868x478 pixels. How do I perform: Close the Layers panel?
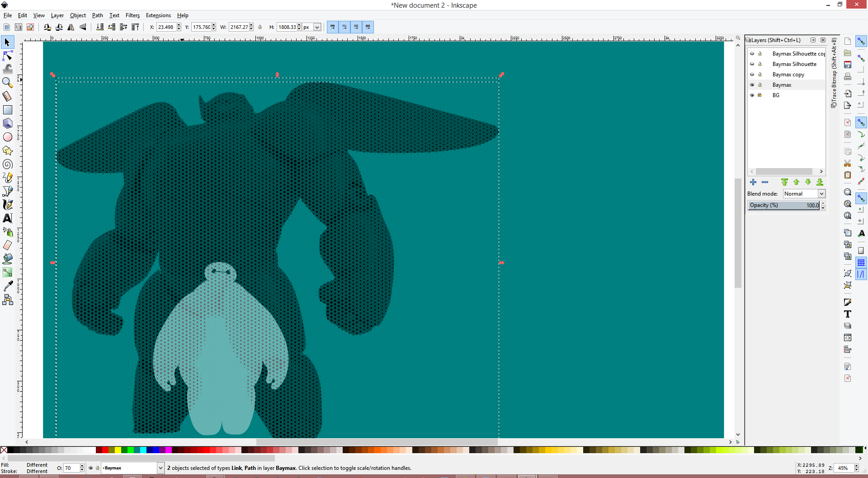(823, 40)
